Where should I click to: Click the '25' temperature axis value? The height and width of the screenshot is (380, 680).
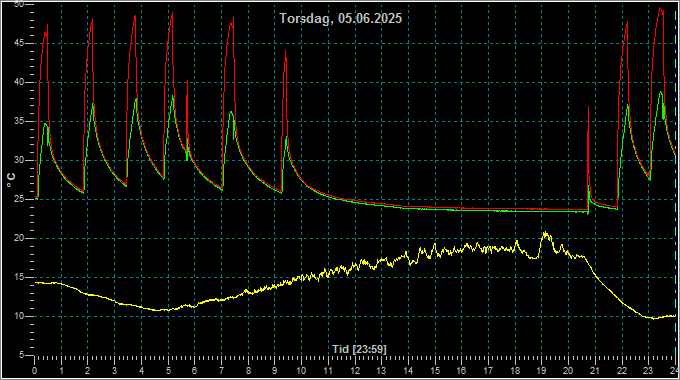pos(19,200)
